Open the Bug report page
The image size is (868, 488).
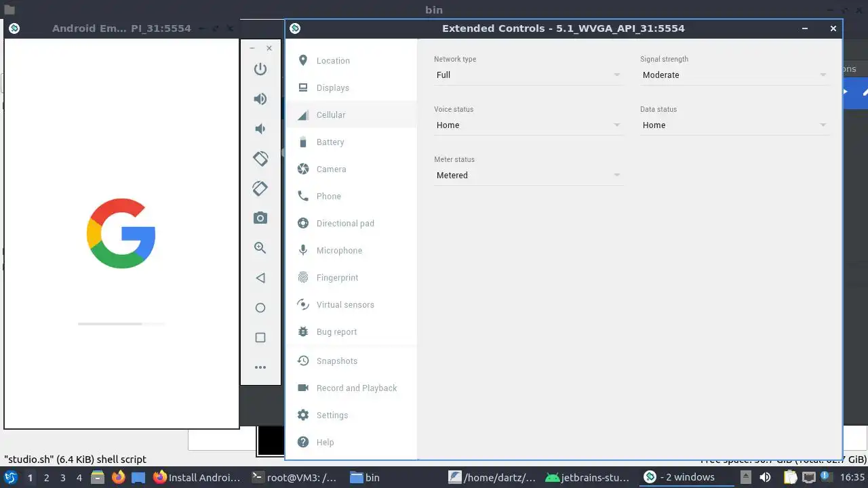(351, 331)
